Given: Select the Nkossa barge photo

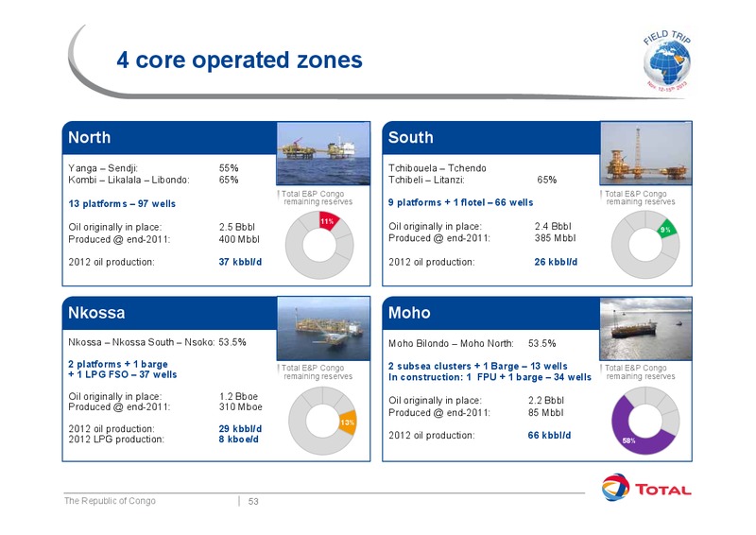Looking at the screenshot, I should click(323, 329).
